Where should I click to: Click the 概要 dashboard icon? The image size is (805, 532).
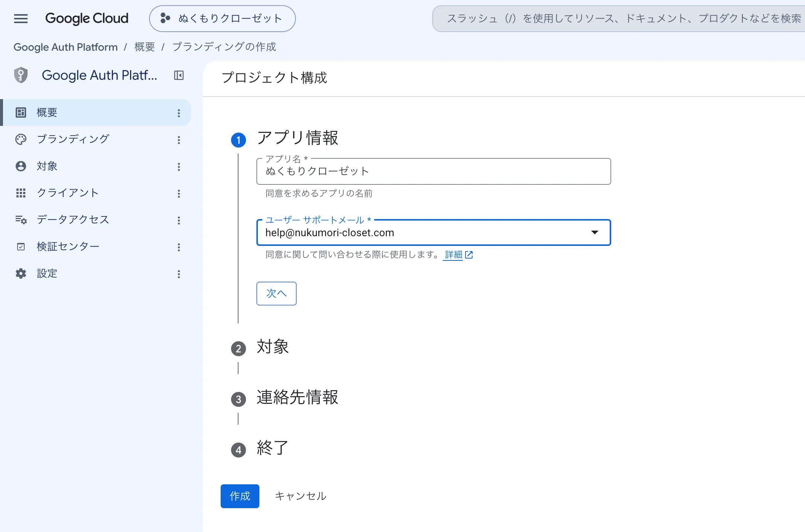(x=21, y=113)
